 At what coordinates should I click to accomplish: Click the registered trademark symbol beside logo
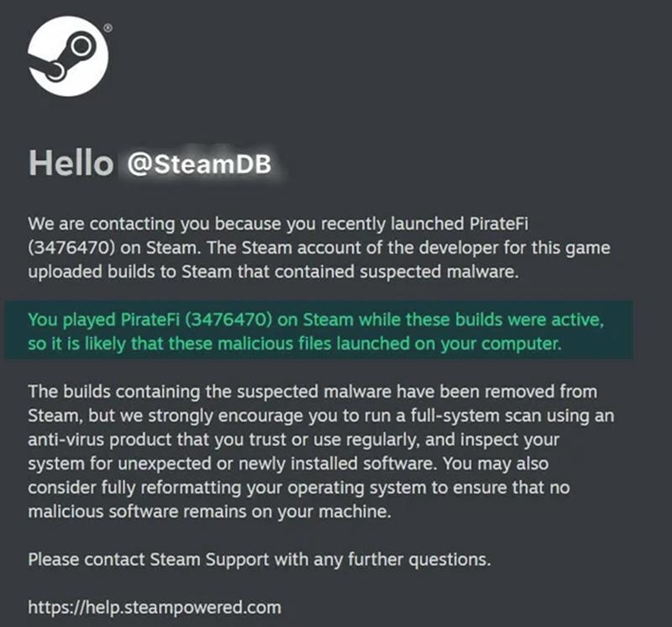click(108, 28)
